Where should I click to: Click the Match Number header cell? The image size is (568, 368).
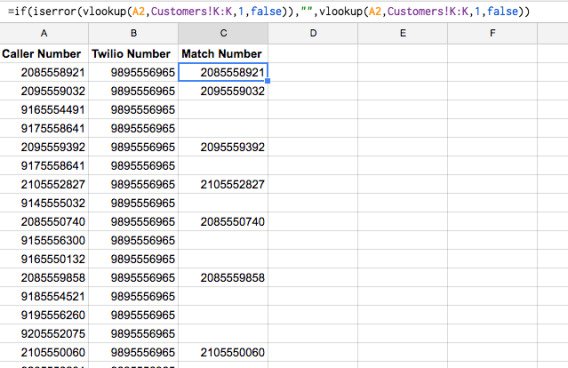(223, 54)
